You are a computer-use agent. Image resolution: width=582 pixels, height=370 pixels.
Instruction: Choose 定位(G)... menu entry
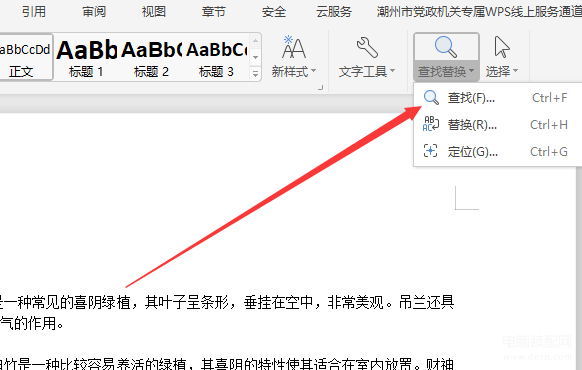coord(498,151)
